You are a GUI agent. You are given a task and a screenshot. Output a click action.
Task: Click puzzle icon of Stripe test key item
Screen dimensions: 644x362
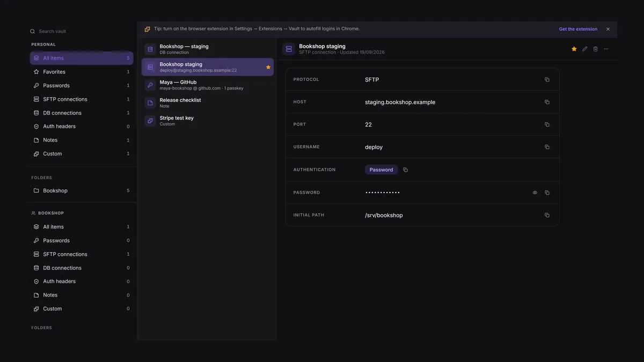click(x=150, y=121)
